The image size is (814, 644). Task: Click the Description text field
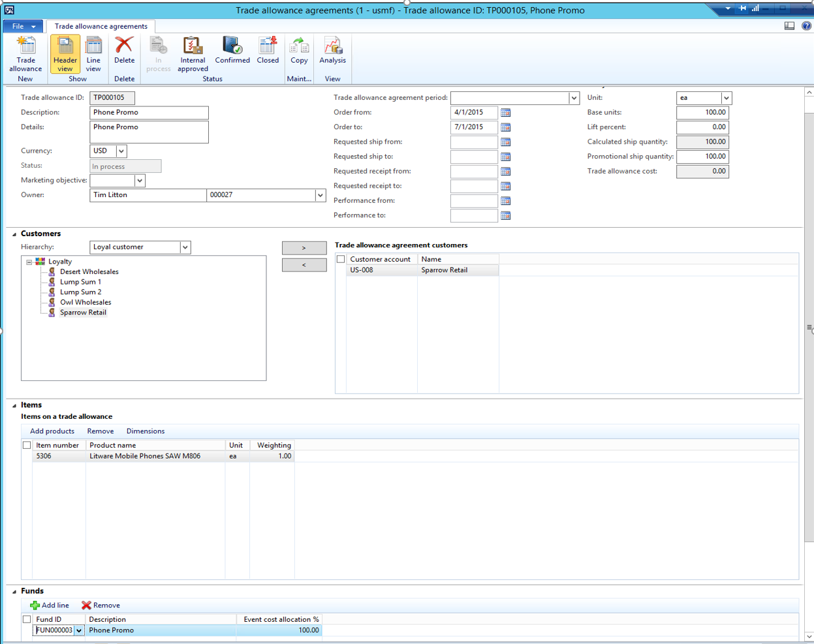[x=149, y=113]
